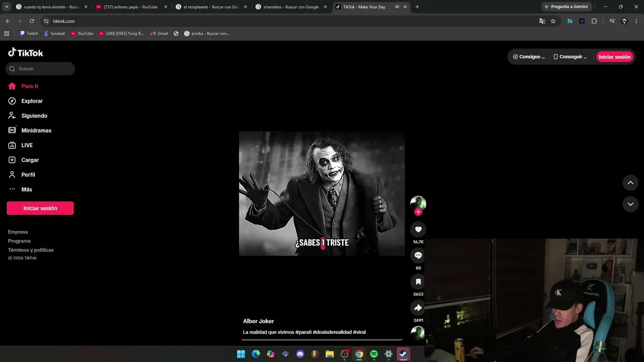Open the YouTube bookmark
This screenshot has height=362, width=644.
click(x=82, y=34)
